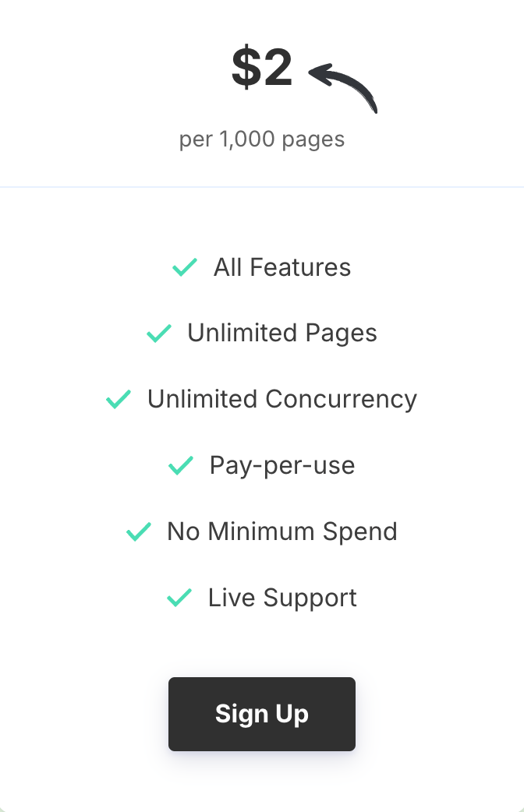Click the All Features label
The image size is (524, 812).
[282, 267]
